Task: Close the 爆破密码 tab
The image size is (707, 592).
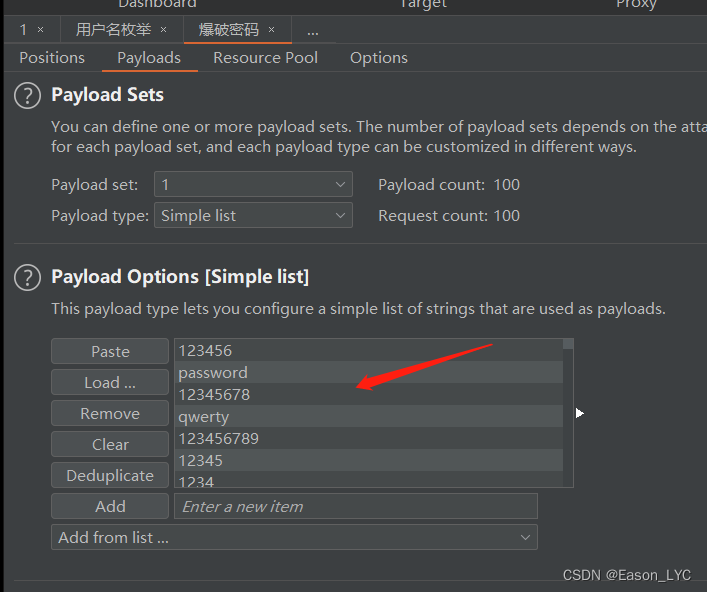Action: point(271,30)
